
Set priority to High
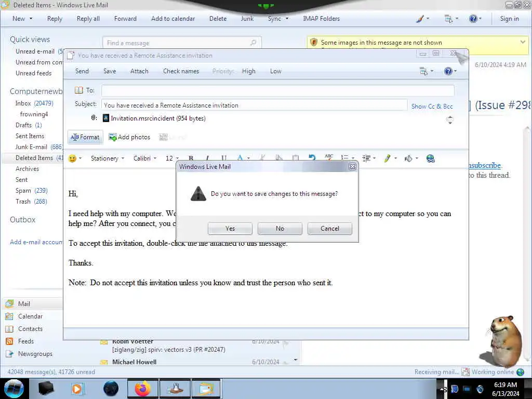point(249,71)
